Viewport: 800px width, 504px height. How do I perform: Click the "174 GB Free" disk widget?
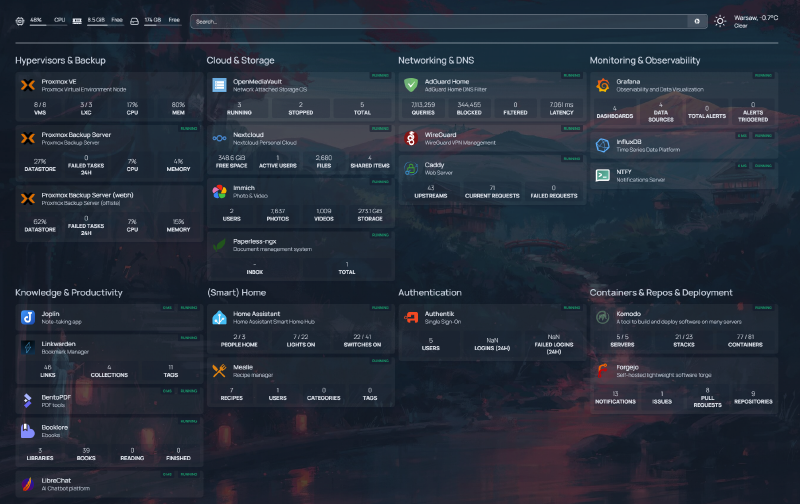156,21
